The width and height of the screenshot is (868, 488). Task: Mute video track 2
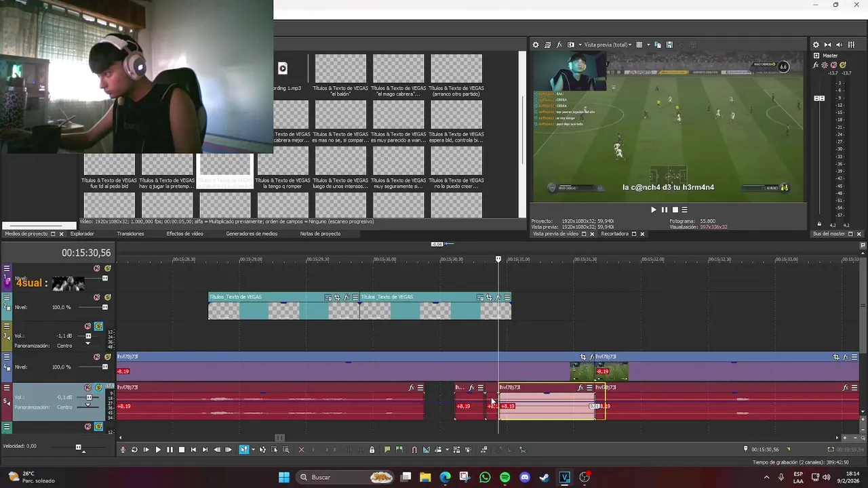(x=97, y=297)
